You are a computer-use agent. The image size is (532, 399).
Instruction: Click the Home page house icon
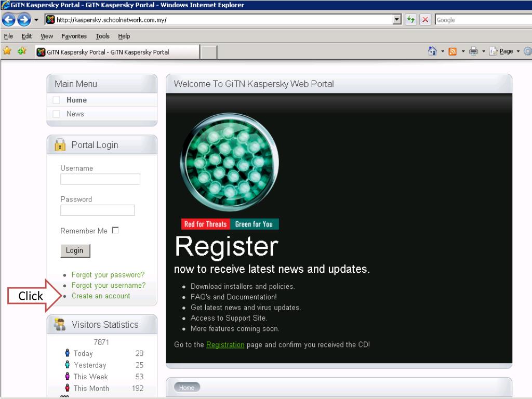tap(432, 51)
